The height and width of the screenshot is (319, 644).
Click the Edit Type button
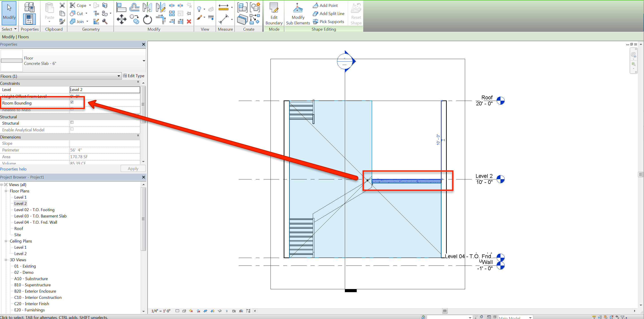tap(134, 76)
